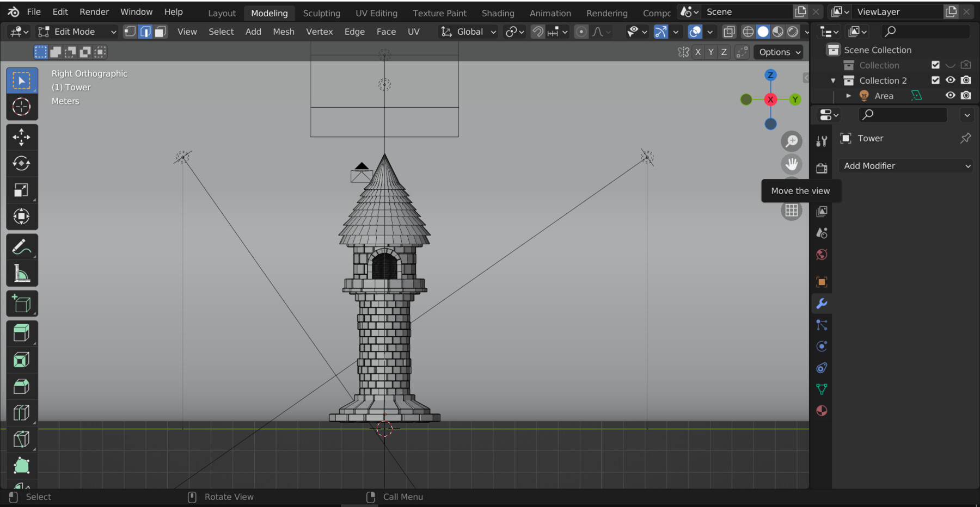This screenshot has width=980, height=507.
Task: Activate the Annotate tool
Action: pos(22,245)
